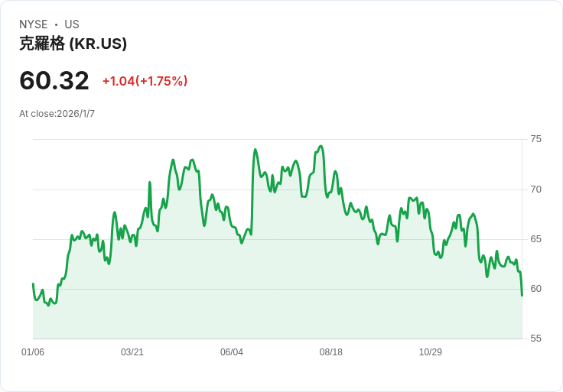This screenshot has height=392, width=563.
Task: Click the US market label in header
Action: tap(72, 24)
